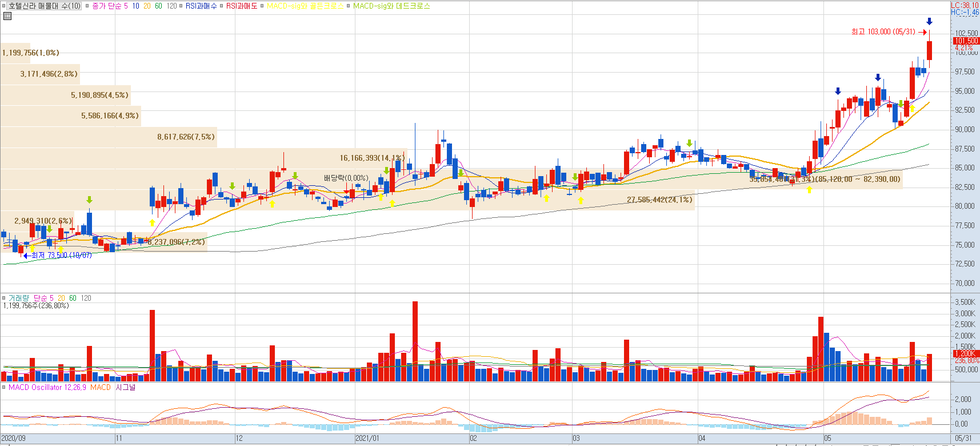Screen dimensions: 980x446
Task: Toggle the 호텔신라 매물대 indicator square
Action: (x=4, y=6)
